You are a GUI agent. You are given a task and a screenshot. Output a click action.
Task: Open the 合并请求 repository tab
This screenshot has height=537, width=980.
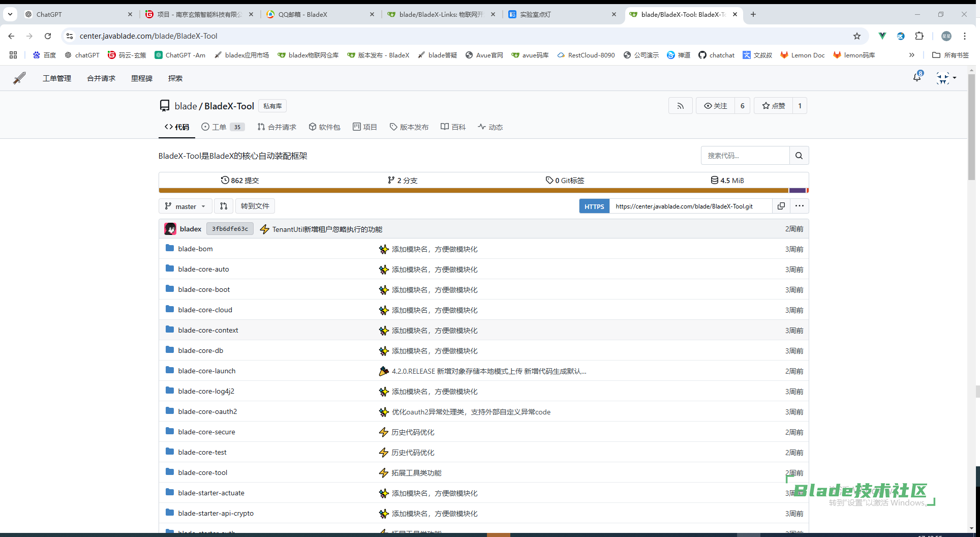tap(277, 127)
